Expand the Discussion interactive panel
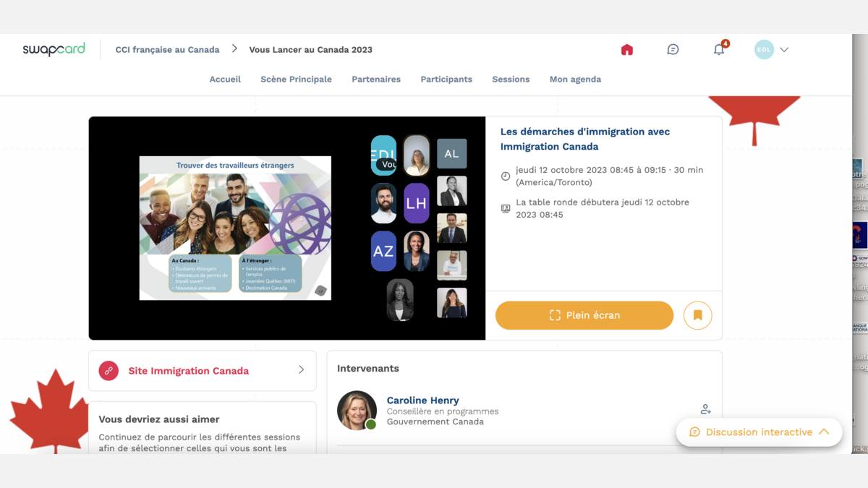Screen dimensions: 868x488 tap(759, 432)
